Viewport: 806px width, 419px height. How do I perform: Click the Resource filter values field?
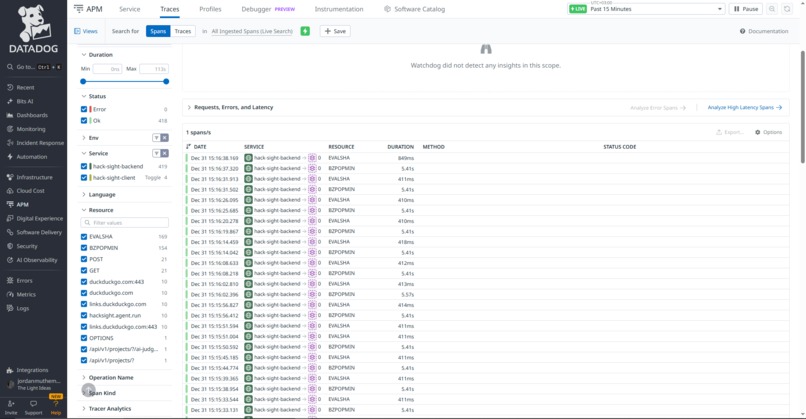[x=124, y=223]
